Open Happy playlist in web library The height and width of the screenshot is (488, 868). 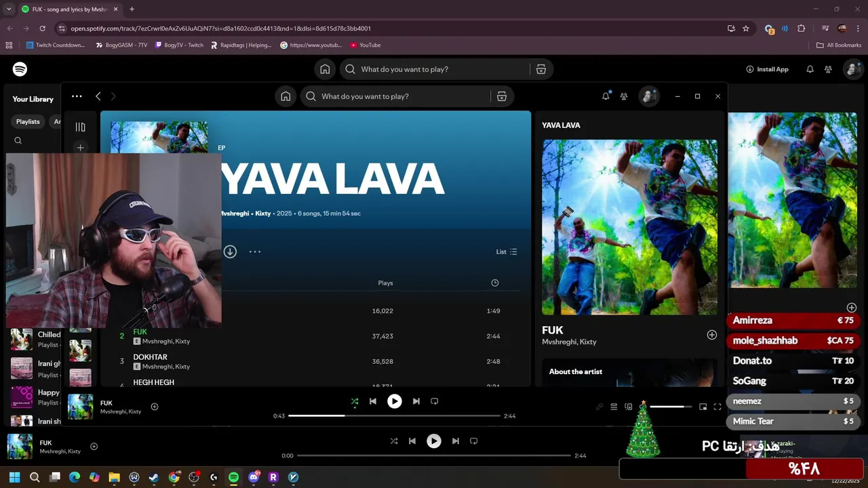35,396
